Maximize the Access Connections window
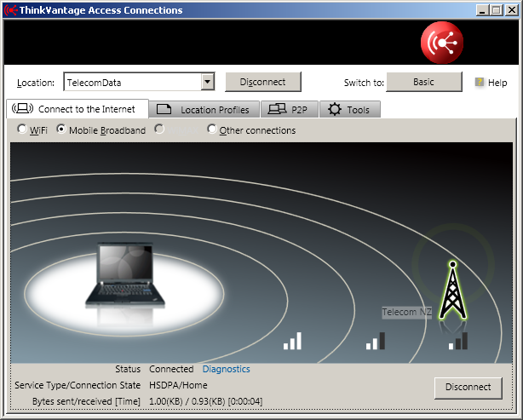523x420 pixels. [496, 10]
